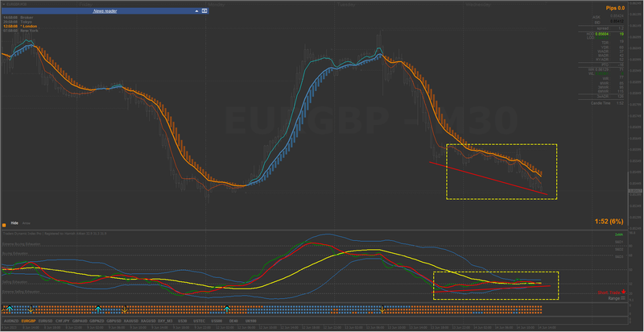This screenshot has height=332, width=644.
Task: Switch chart to GBPUSD
Action: pyautogui.click(x=114, y=321)
